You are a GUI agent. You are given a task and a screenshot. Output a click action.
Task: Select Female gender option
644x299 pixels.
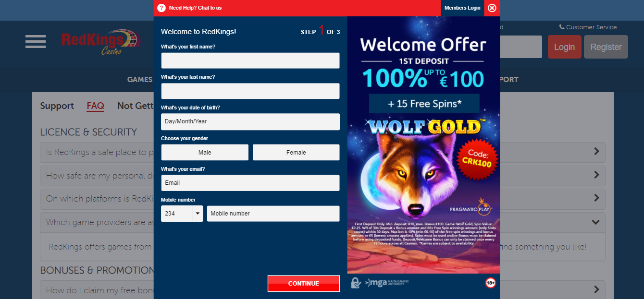pos(296,152)
